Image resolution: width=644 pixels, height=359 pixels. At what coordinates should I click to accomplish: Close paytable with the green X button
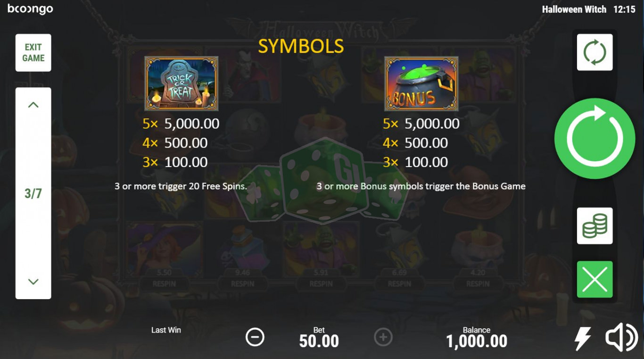tap(595, 279)
